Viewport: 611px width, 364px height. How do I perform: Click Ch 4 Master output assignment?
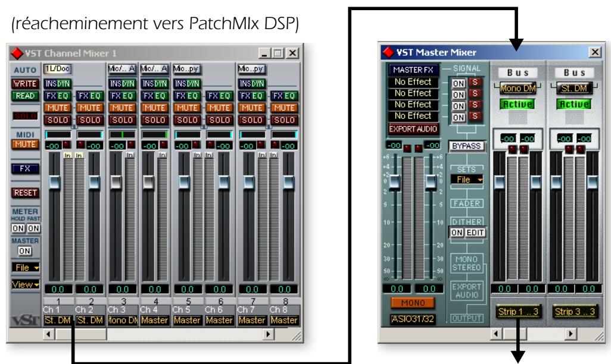(153, 320)
